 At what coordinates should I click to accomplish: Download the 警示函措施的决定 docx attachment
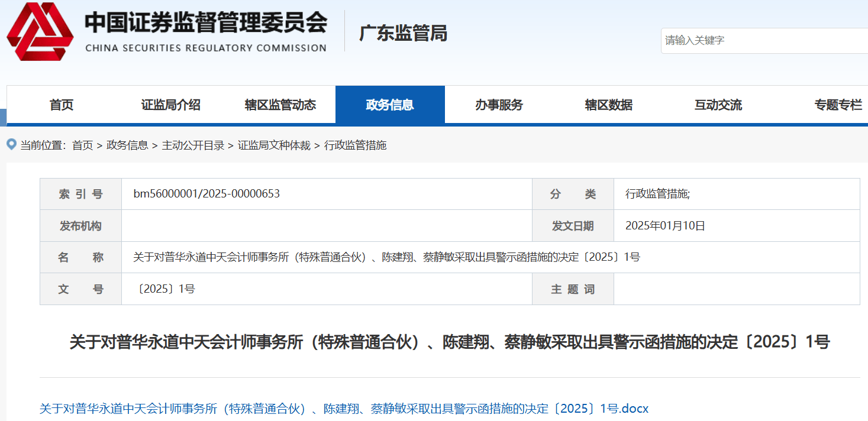point(344,409)
